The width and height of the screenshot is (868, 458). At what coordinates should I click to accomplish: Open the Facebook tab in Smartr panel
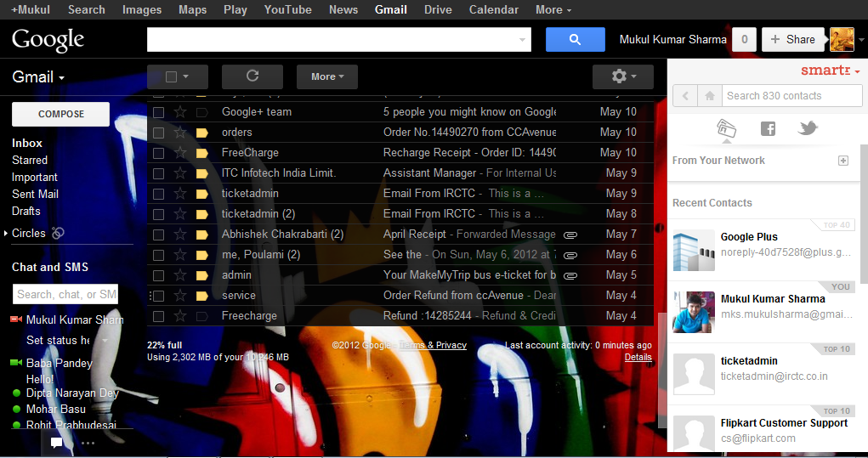pyautogui.click(x=768, y=129)
